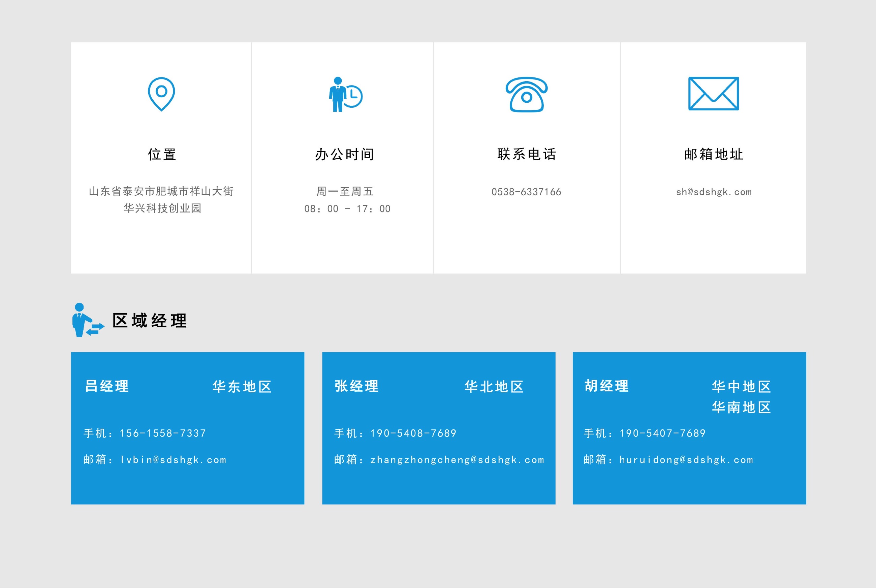Viewport: 876px width, 588px height.
Task: Open email lvbin@sdshgk.com
Action: pyautogui.click(x=173, y=460)
